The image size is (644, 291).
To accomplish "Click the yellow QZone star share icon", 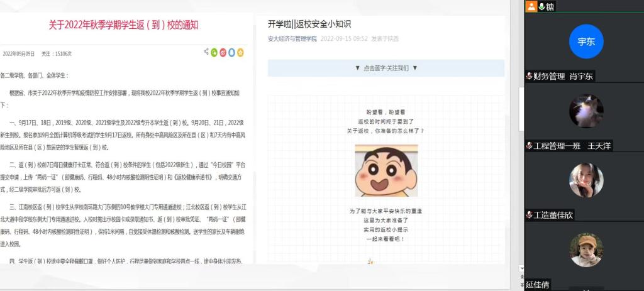I will coord(240,52).
